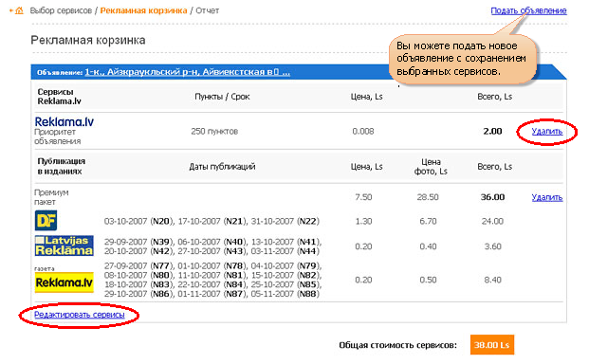Click the Даты публикаций column header
This screenshot has height=364, width=589.
click(222, 167)
